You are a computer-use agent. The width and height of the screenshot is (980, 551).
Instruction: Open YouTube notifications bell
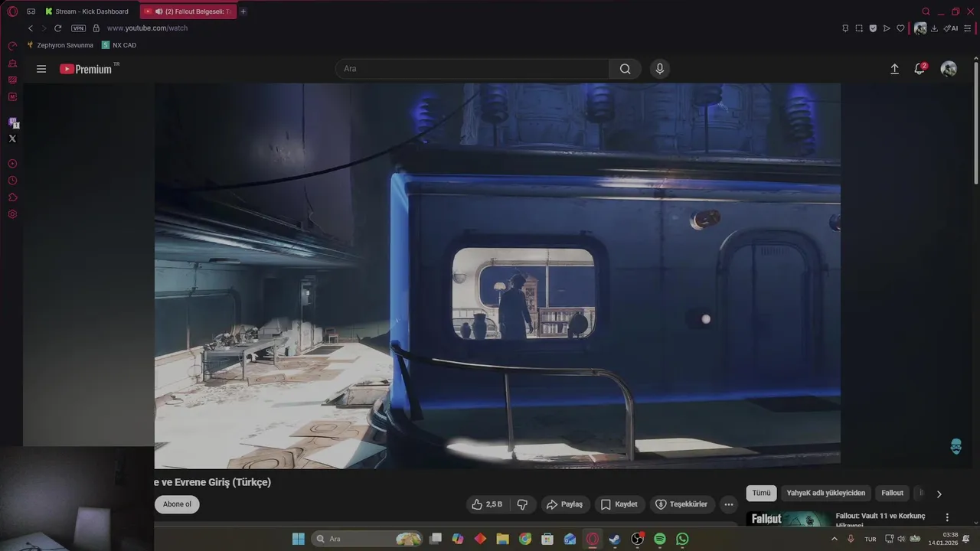click(920, 69)
